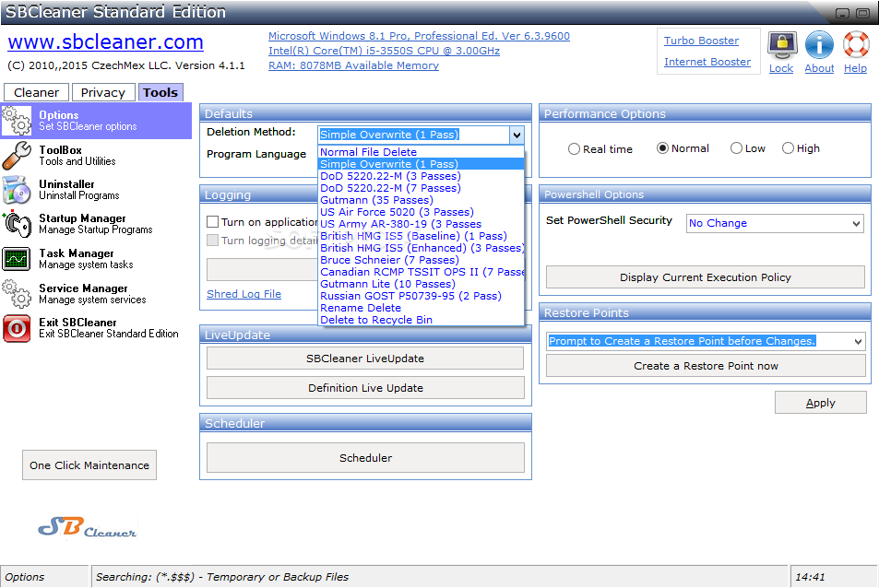Enable Turn on application logging checkbox
This screenshot has width=879, height=588.
(x=212, y=222)
